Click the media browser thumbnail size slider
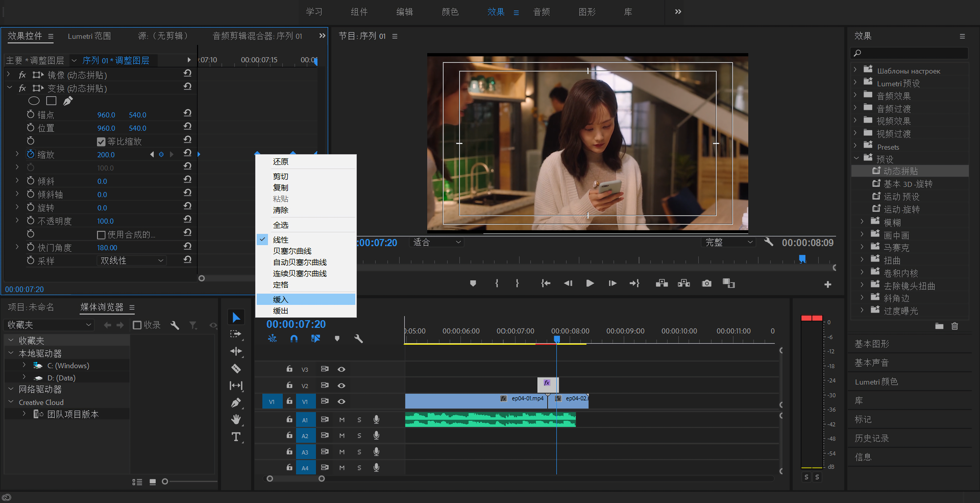The height and width of the screenshot is (503, 980). [x=165, y=482]
